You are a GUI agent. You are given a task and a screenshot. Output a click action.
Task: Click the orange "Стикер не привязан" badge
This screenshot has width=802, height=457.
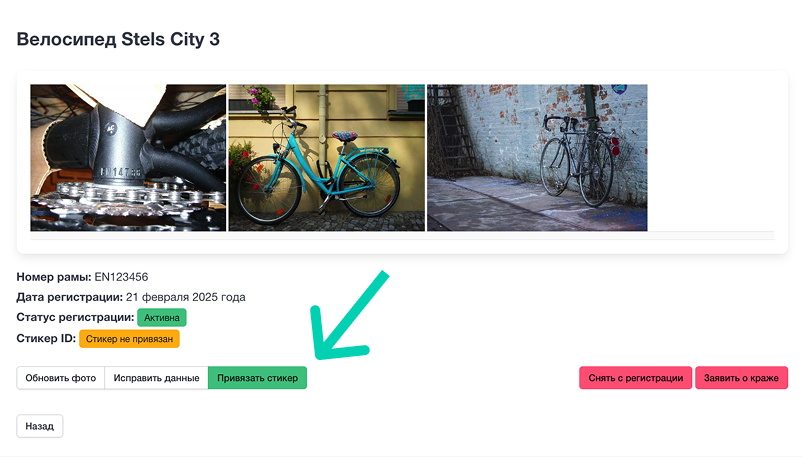pos(129,339)
